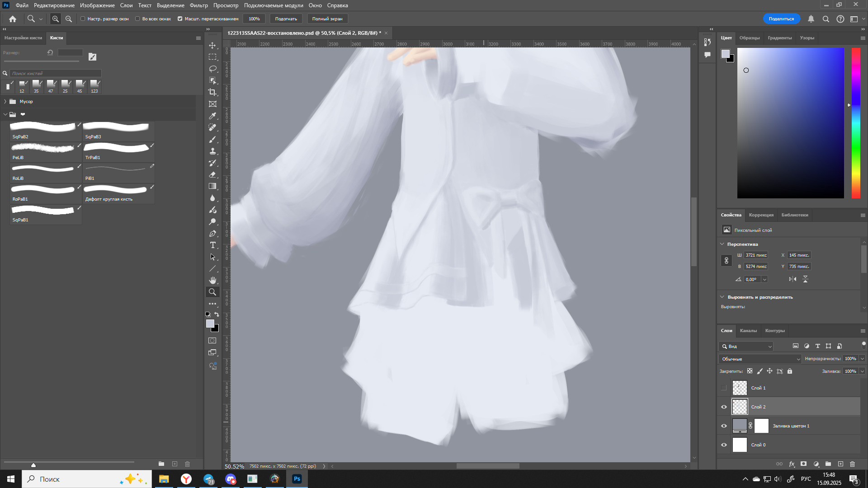868x488 pixels.
Task: Expand the Мусор brush folder
Action: pyautogui.click(x=5, y=102)
